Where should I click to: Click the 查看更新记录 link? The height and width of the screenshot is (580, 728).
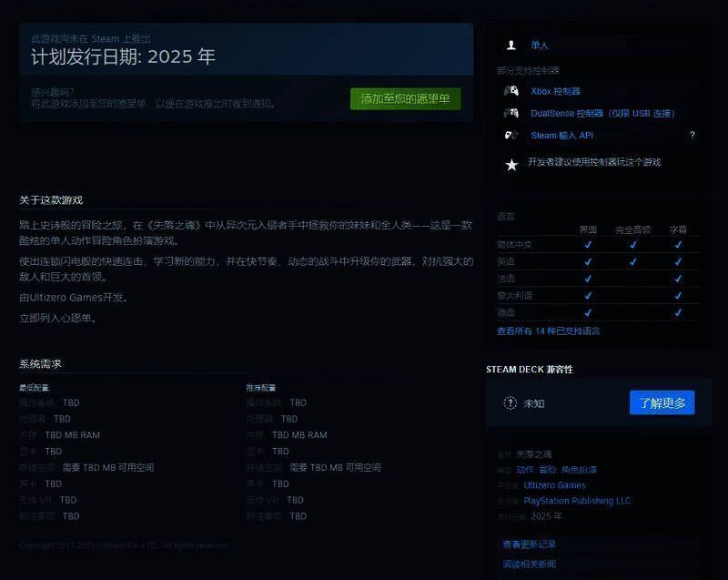click(530, 544)
